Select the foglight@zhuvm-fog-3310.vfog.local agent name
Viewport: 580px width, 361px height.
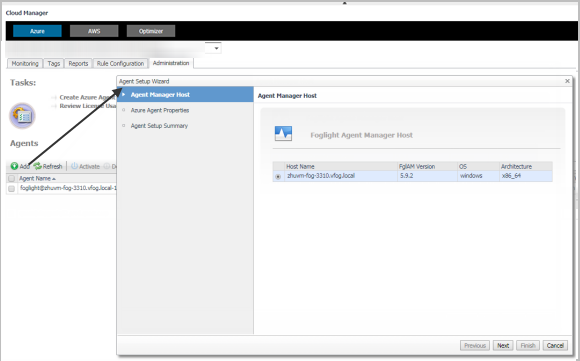pos(68,188)
